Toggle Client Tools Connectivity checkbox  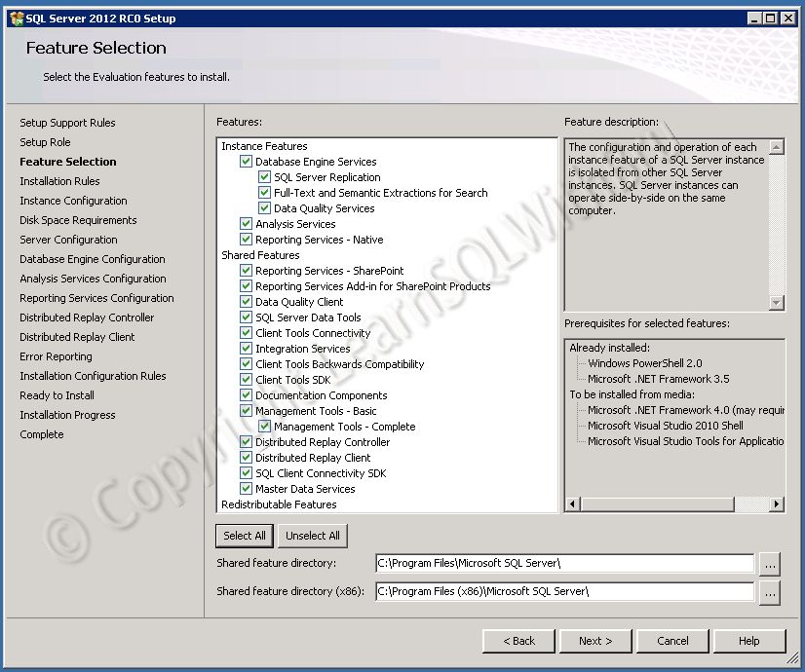(x=246, y=332)
